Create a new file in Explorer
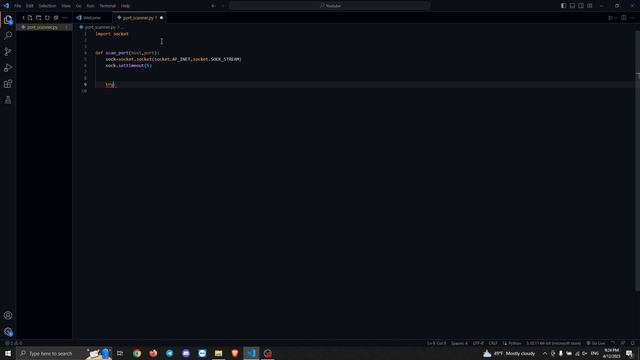The height and width of the screenshot is (360, 640). click(x=30, y=18)
